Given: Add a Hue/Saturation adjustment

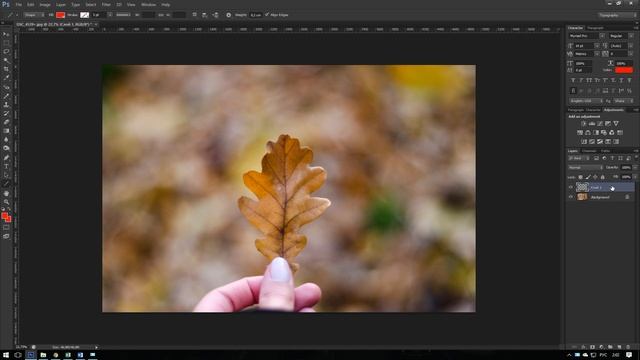Looking at the screenshot, I should (x=580, y=133).
